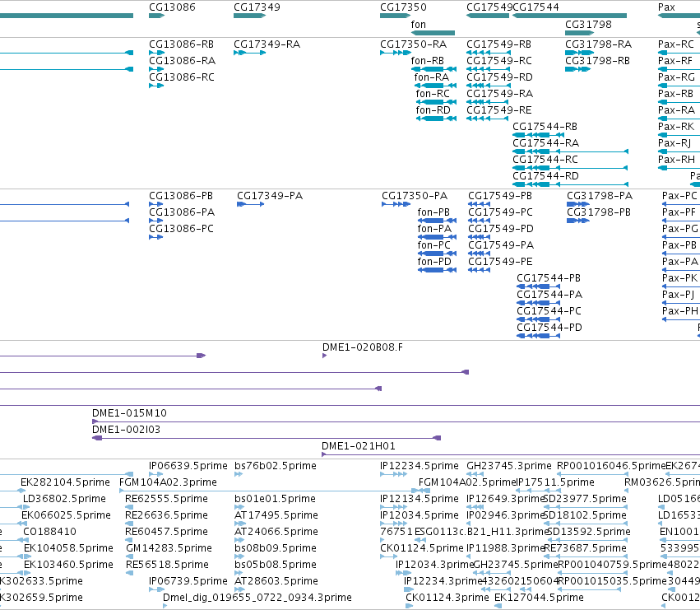Select transcript fon-RC
The height and width of the screenshot is (610, 700).
(433, 94)
